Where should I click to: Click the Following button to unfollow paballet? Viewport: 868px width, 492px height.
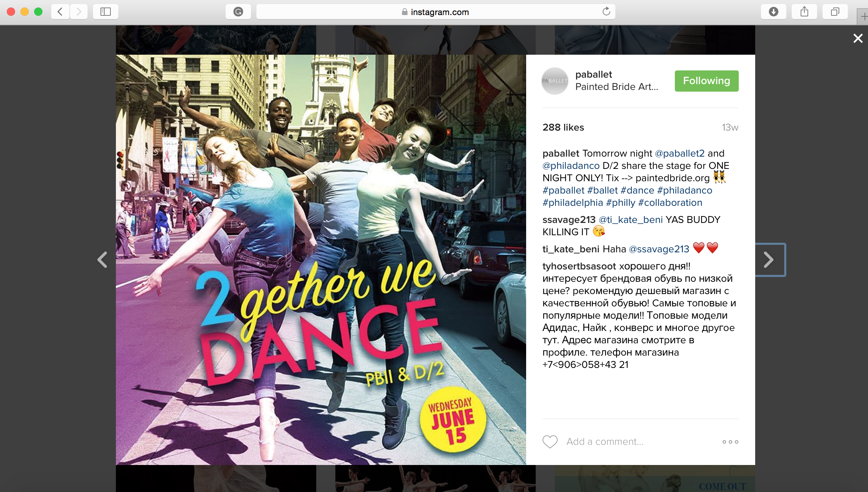click(706, 81)
